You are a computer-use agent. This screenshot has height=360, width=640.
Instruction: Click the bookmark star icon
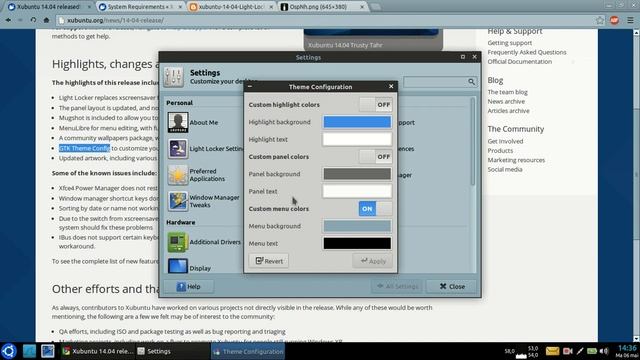[599, 20]
